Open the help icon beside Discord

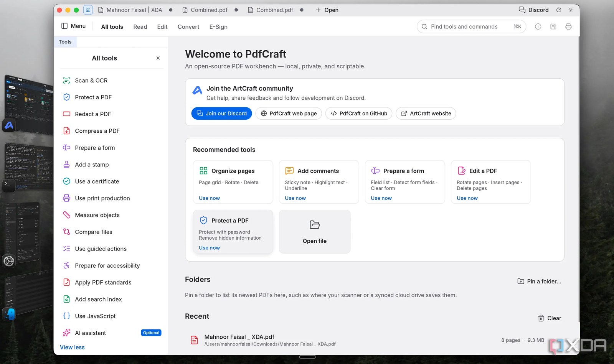559,10
